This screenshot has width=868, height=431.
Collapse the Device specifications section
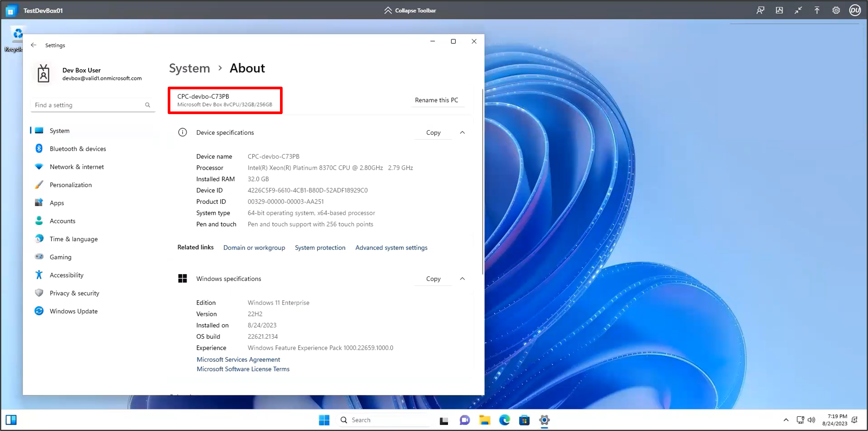click(x=462, y=132)
